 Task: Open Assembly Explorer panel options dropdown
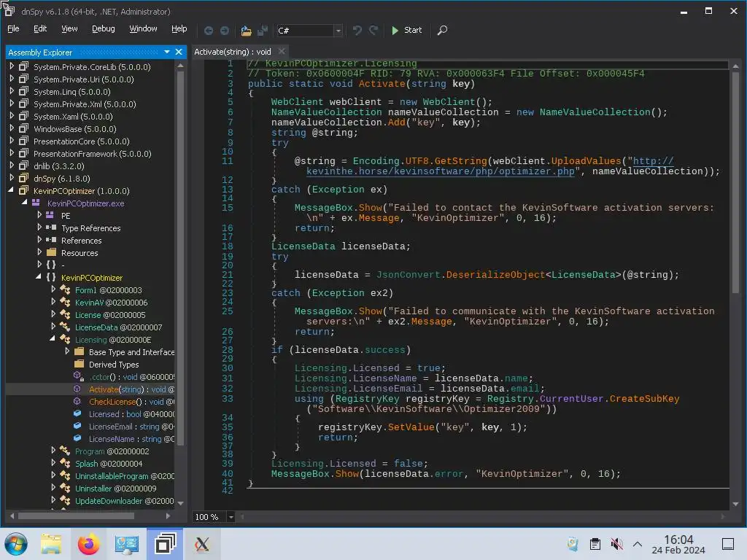coord(167,52)
